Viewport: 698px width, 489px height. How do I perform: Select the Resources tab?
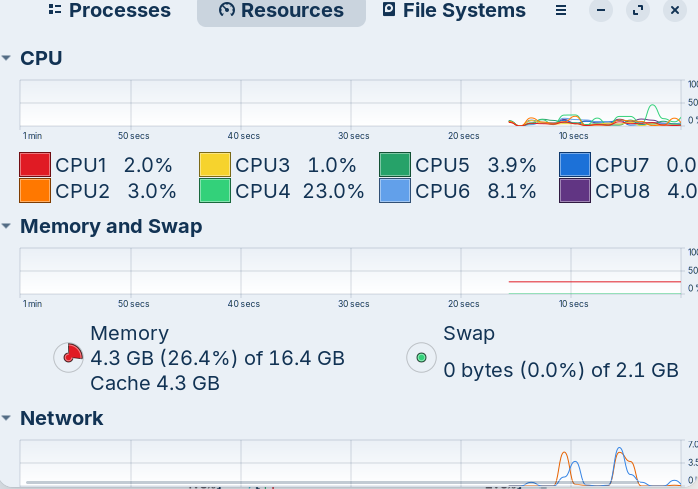281,11
